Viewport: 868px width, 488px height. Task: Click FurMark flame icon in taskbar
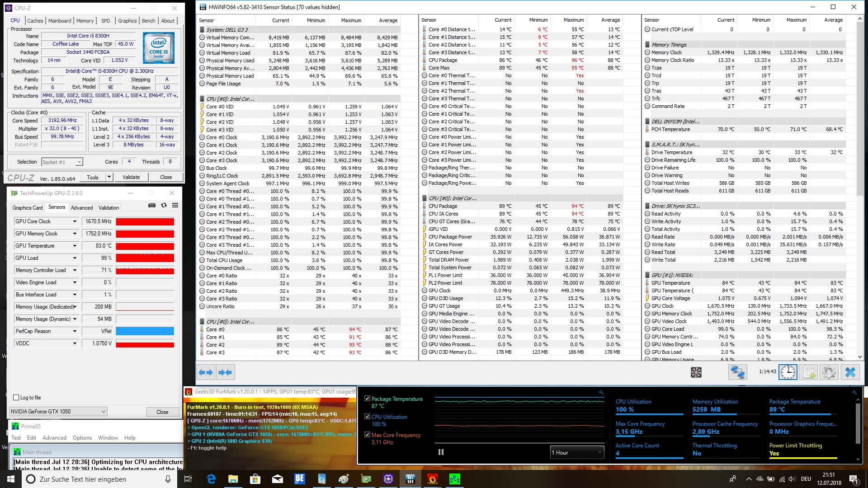[433, 479]
